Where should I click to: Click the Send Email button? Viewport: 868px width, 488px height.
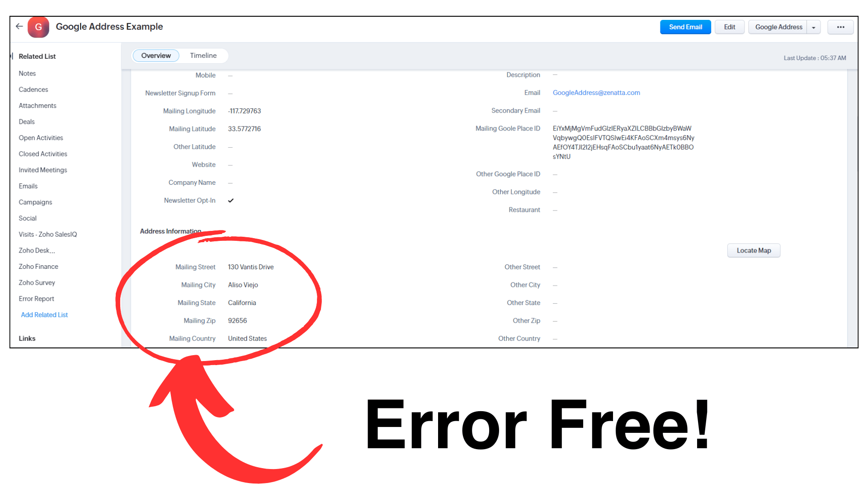point(684,27)
